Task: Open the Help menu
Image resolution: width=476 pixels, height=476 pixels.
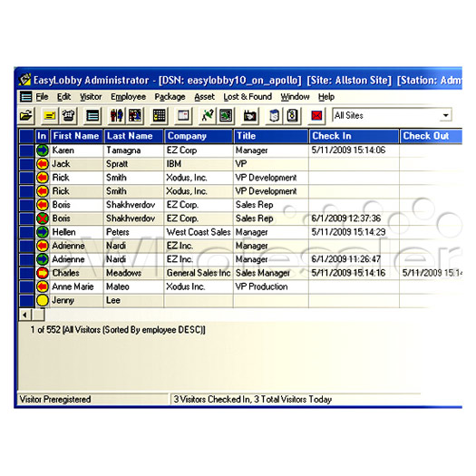Action: tap(326, 97)
